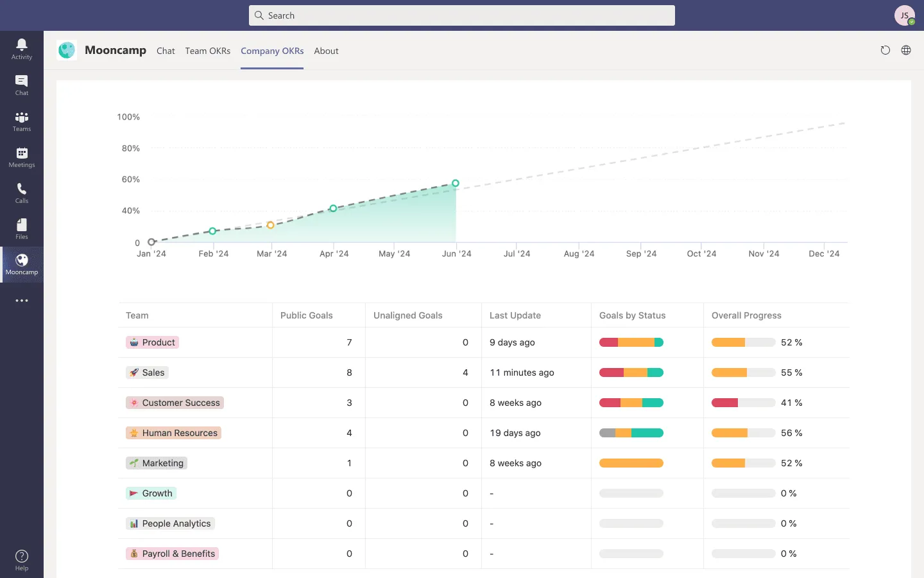This screenshot has width=924, height=578.
Task: Expand more apps ellipsis in sidebar
Action: [x=22, y=301]
